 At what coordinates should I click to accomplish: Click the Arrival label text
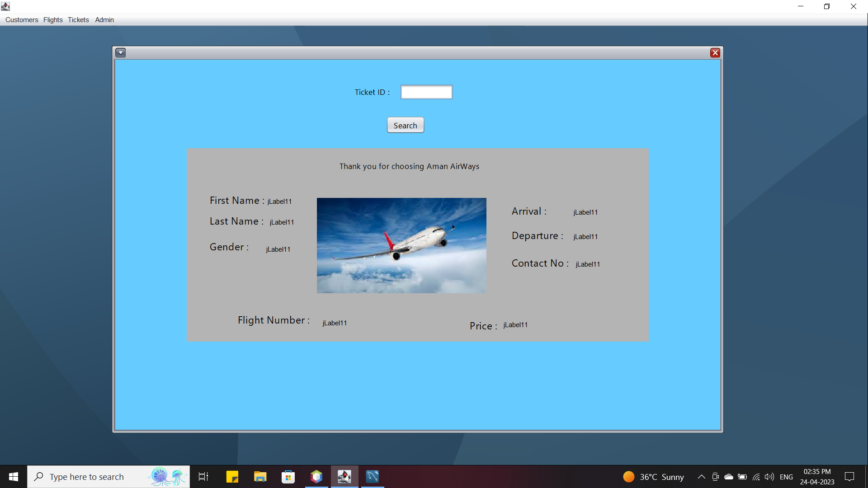coord(529,211)
